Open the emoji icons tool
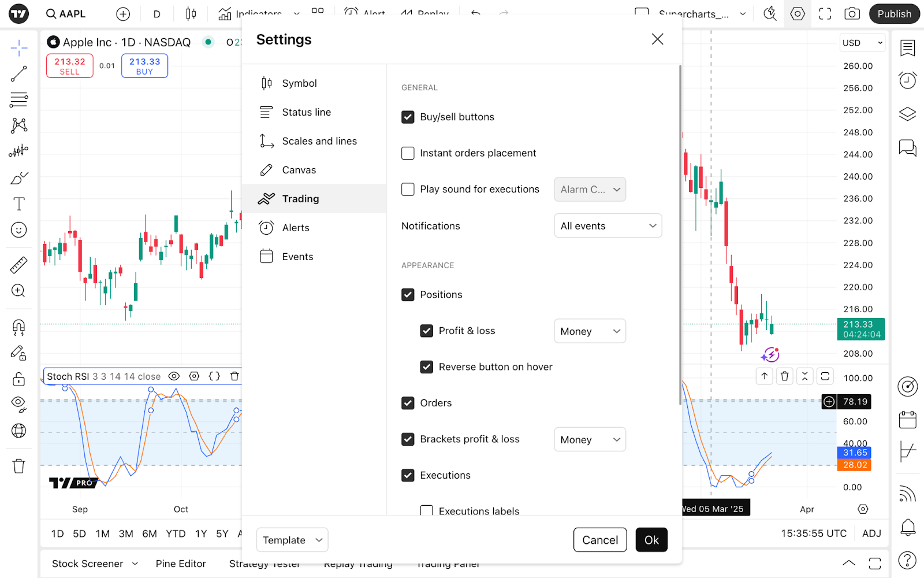 pyautogui.click(x=19, y=230)
